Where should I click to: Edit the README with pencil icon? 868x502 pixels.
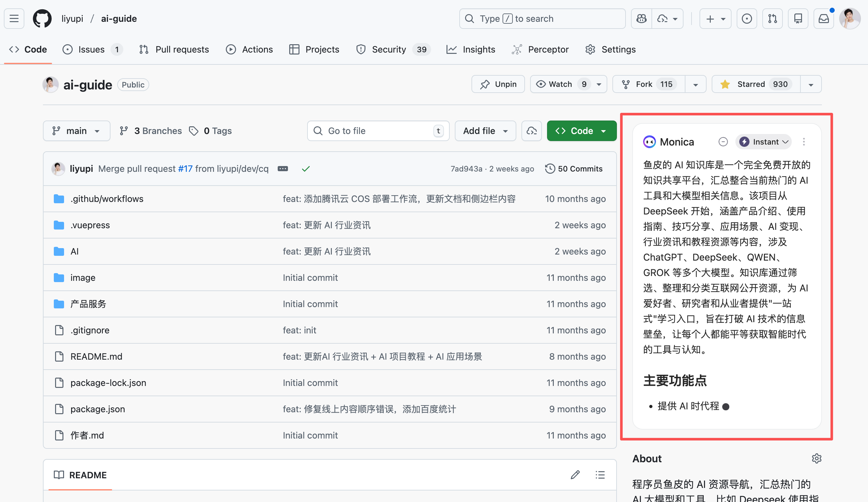pyautogui.click(x=575, y=475)
